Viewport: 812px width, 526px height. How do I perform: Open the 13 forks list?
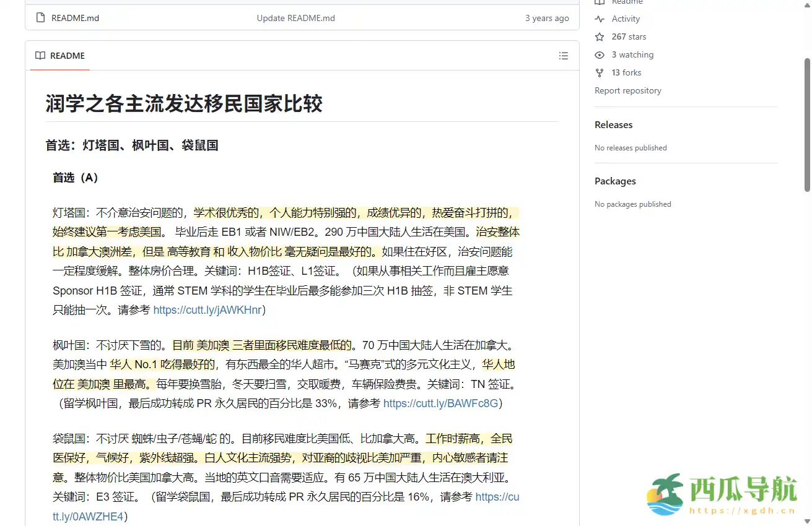click(626, 72)
